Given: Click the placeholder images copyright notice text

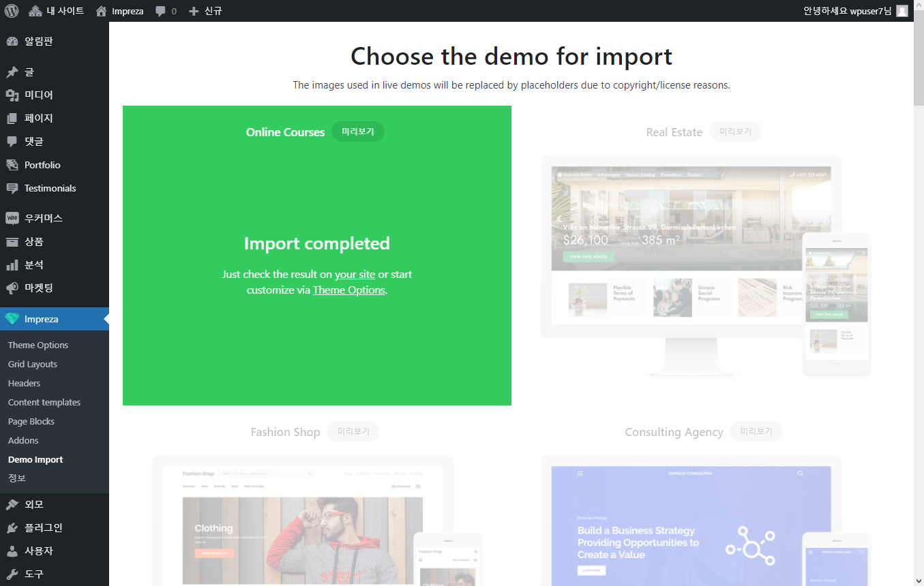Looking at the screenshot, I should [511, 85].
